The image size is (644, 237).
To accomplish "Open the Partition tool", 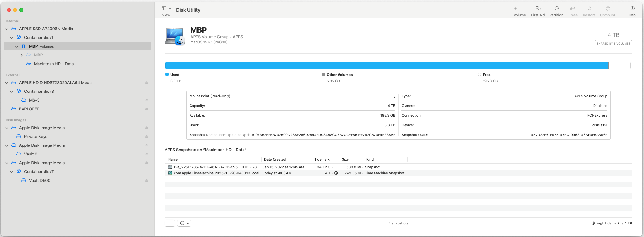I will click(556, 8).
